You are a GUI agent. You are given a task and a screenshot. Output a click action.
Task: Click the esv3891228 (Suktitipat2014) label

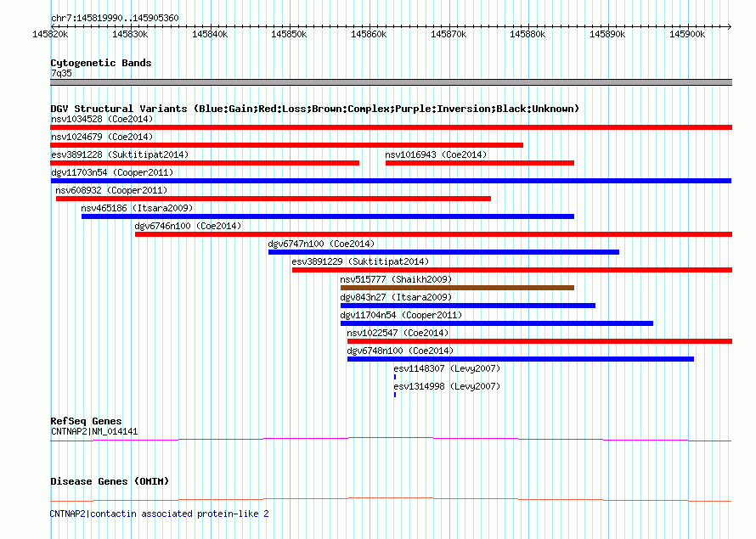click(x=120, y=154)
